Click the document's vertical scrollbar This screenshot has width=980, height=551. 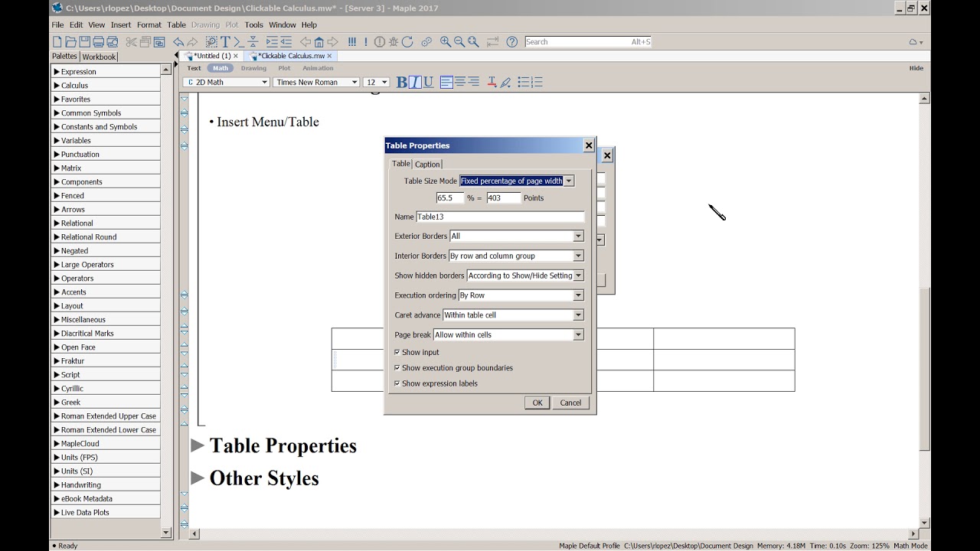pyautogui.click(x=925, y=367)
